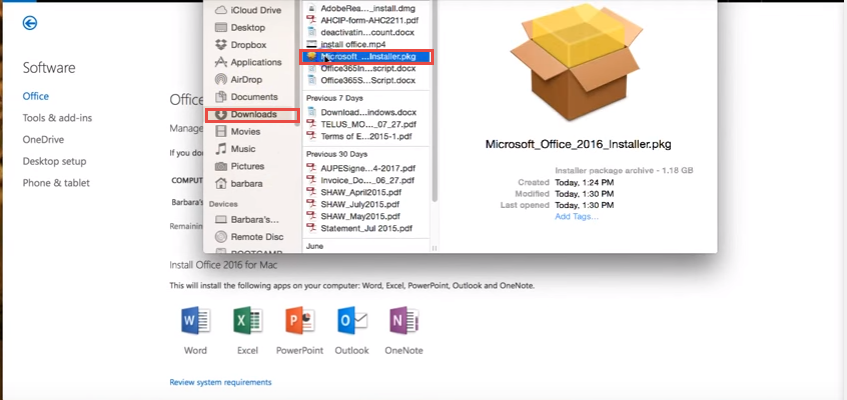Open Music in Finder sidebar
847x400 pixels.
[x=235, y=149]
